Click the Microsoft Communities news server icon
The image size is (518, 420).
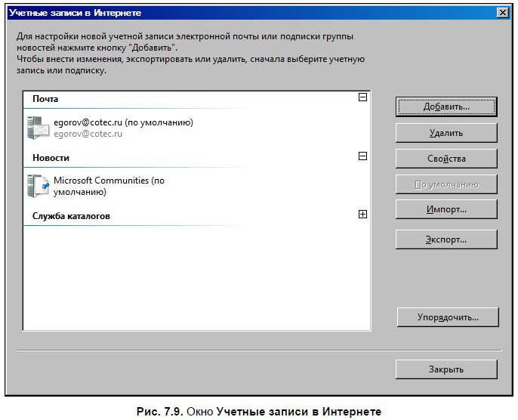(38, 186)
